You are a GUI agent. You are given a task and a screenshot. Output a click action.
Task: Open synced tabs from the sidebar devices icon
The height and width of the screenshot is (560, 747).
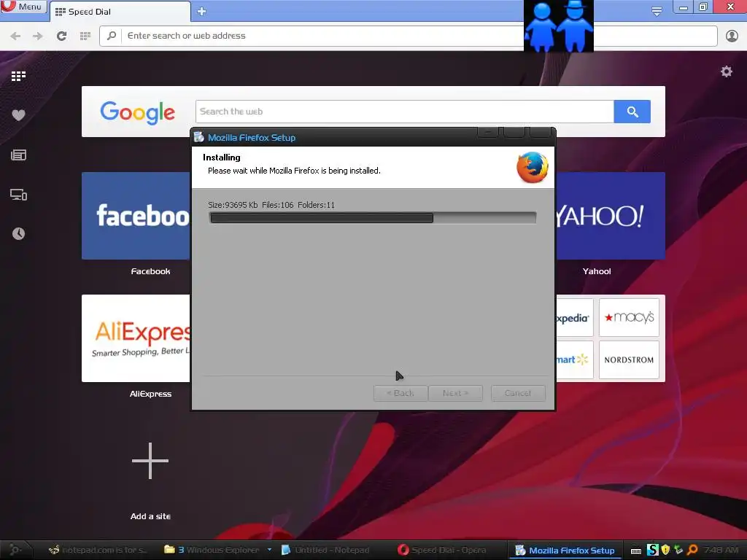pos(18,195)
